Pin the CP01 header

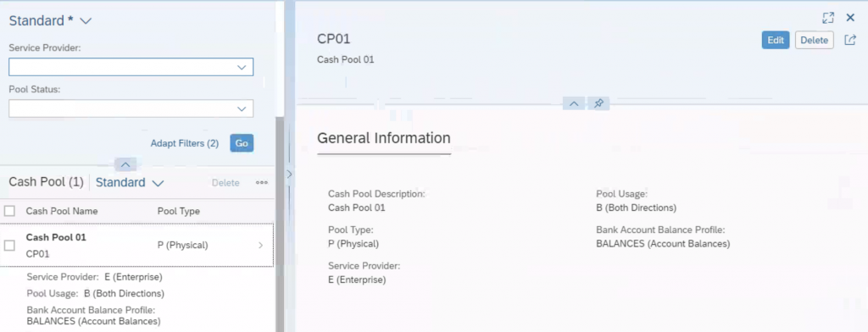(x=598, y=103)
